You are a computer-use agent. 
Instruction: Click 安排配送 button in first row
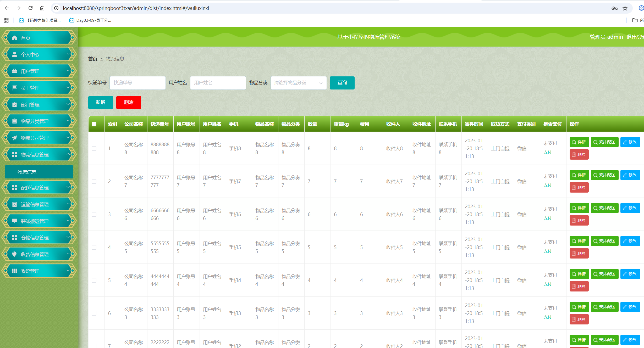point(604,142)
